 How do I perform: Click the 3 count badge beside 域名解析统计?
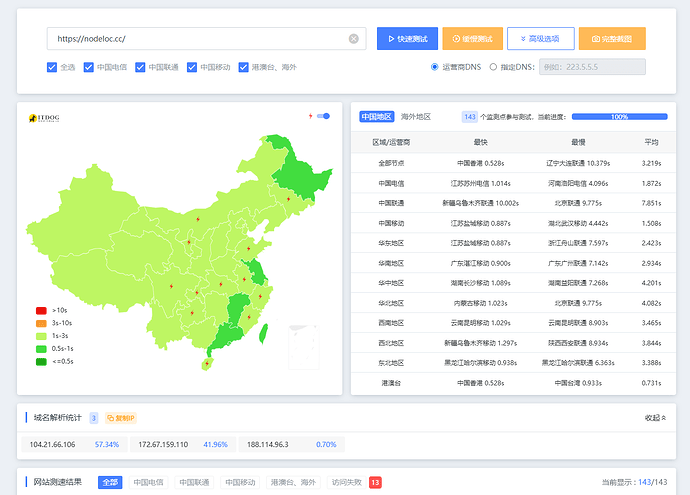tap(94, 418)
